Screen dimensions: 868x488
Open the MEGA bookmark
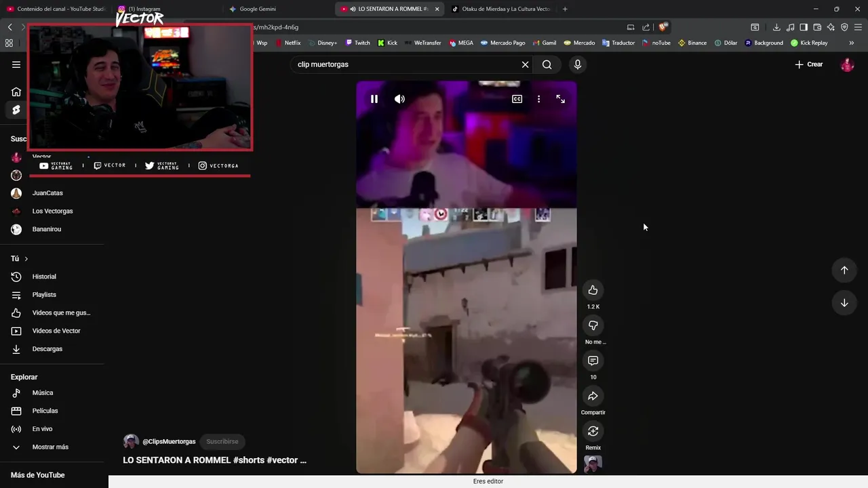click(461, 43)
